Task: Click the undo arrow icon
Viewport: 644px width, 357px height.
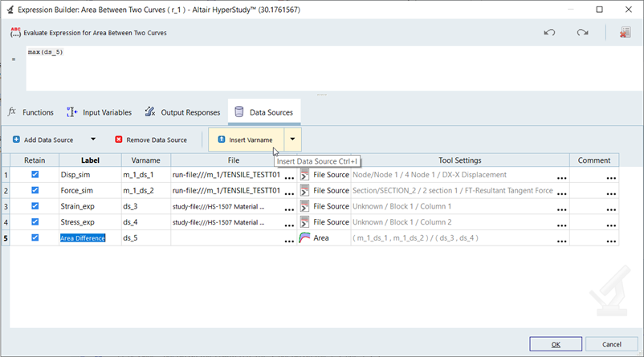Action: (549, 33)
